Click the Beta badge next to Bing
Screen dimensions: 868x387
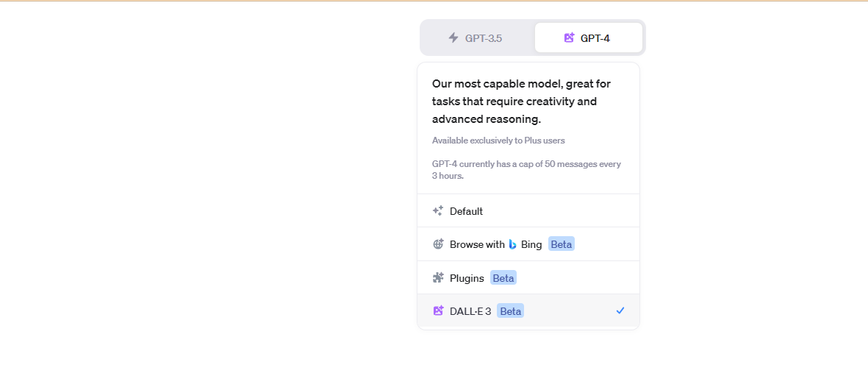point(562,244)
